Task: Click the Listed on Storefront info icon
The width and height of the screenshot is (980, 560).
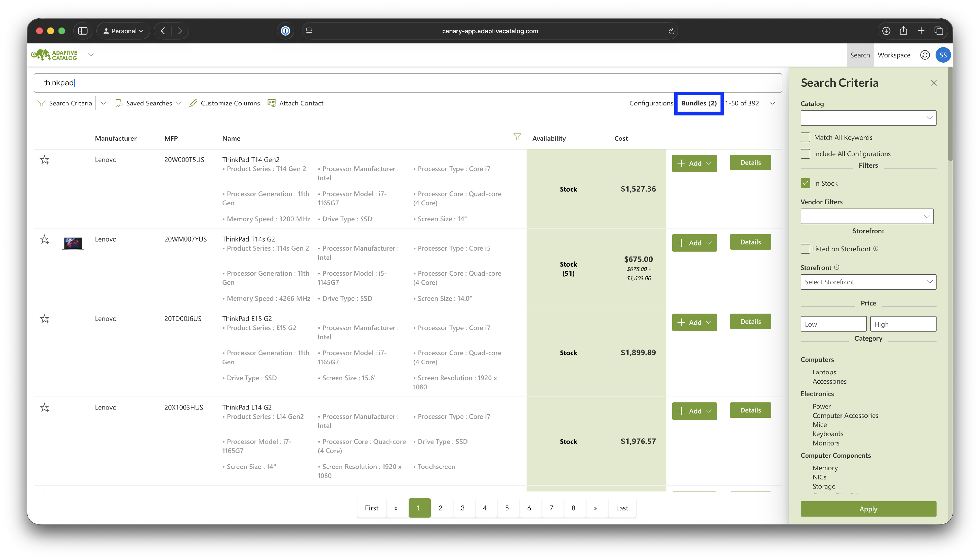Action: (876, 248)
